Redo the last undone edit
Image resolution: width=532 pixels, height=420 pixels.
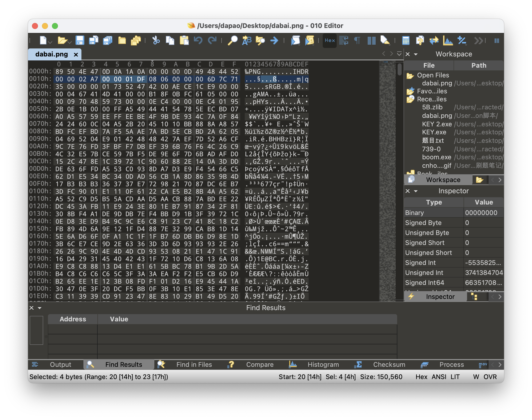pos(212,40)
